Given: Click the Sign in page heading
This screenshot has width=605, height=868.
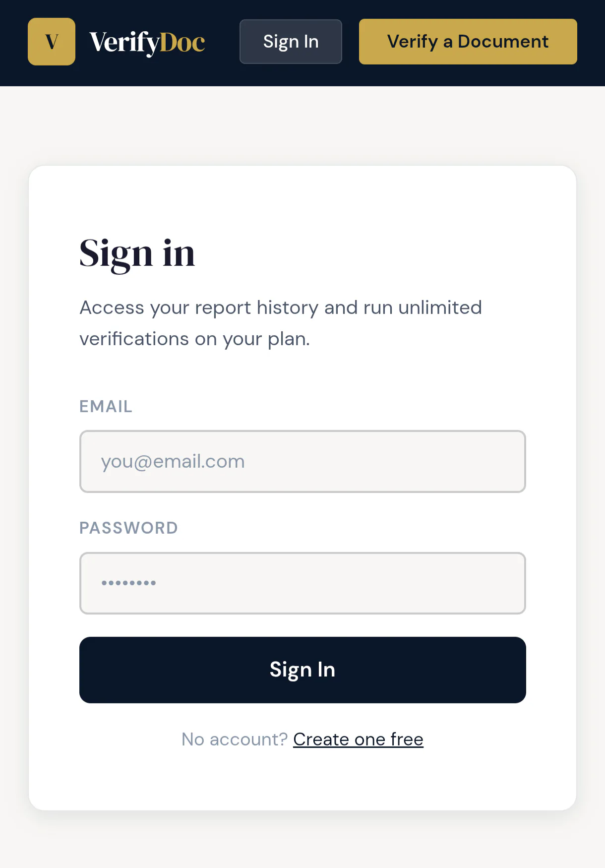Looking at the screenshot, I should [x=137, y=253].
